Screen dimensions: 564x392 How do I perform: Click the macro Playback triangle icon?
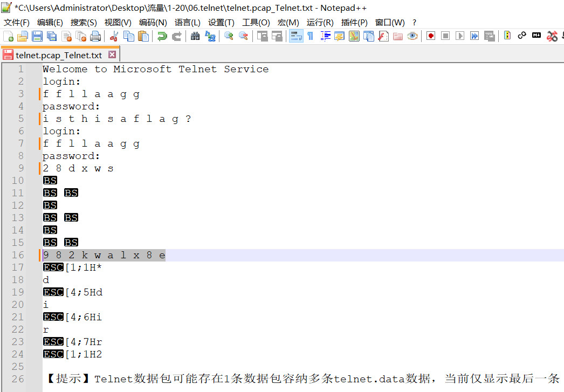point(460,36)
